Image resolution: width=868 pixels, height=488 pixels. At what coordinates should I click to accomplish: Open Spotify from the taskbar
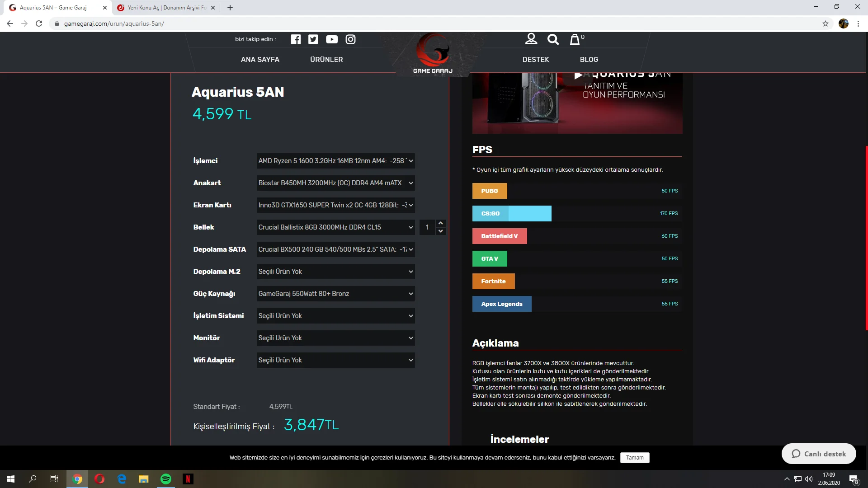(166, 479)
